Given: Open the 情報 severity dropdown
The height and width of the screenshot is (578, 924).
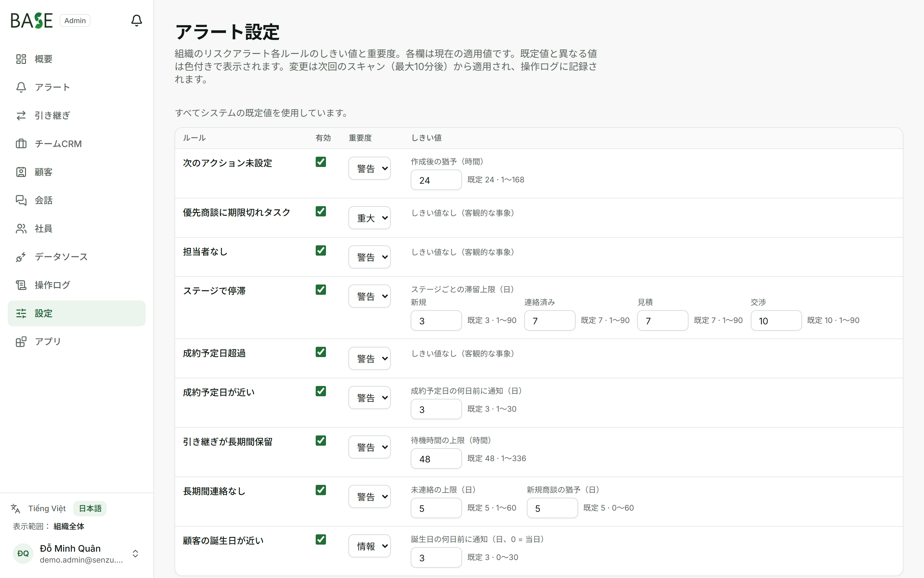Looking at the screenshot, I should 369,546.
